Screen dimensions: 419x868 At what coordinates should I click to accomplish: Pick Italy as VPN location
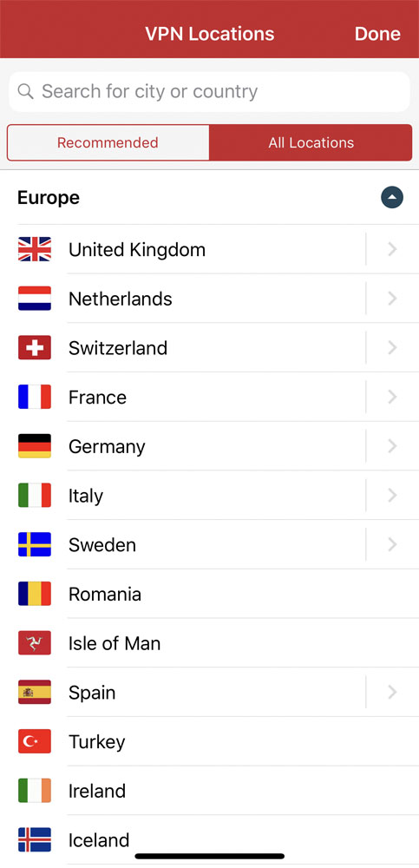(188, 496)
